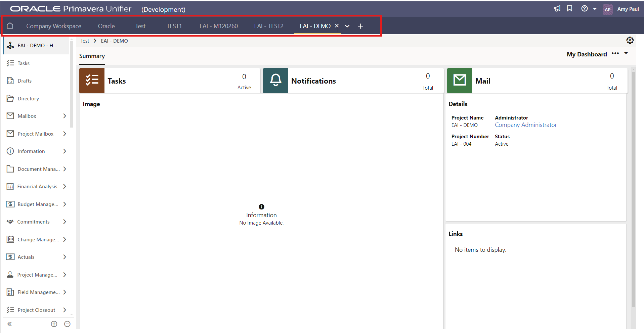Screen dimensions: 644x333
Task: Open the Company Administrator link
Action: click(x=526, y=125)
